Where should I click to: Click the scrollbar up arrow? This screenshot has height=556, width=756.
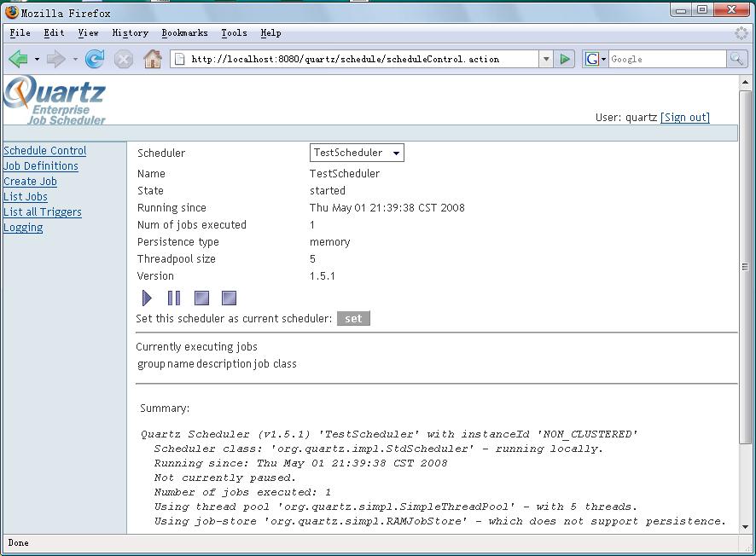[745, 83]
